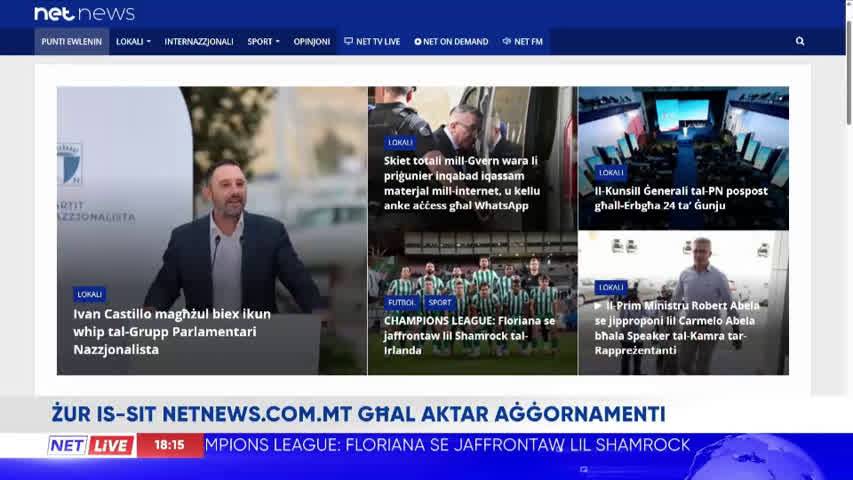This screenshot has width=853, height=480.
Task: Click LOKALI tag on prisoner story
Action: (x=400, y=143)
